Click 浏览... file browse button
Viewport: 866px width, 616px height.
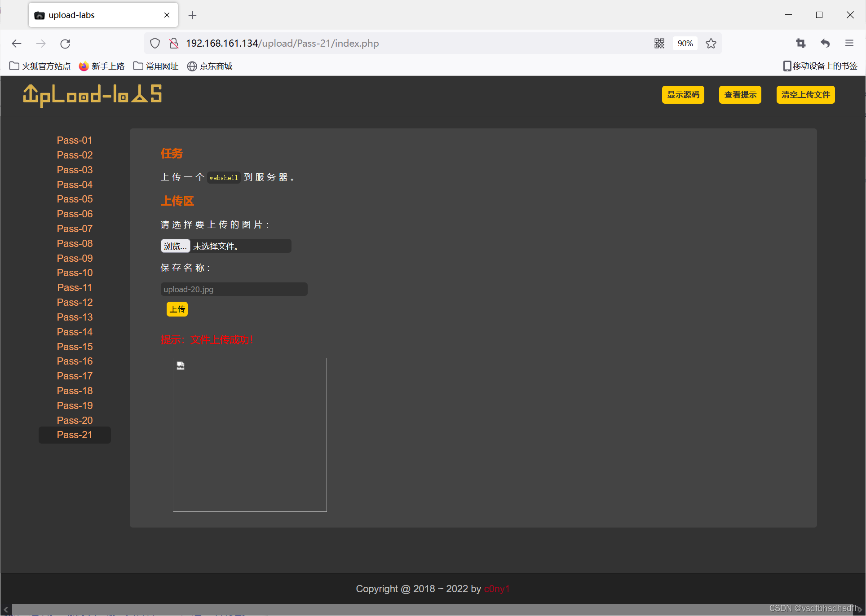[175, 246]
